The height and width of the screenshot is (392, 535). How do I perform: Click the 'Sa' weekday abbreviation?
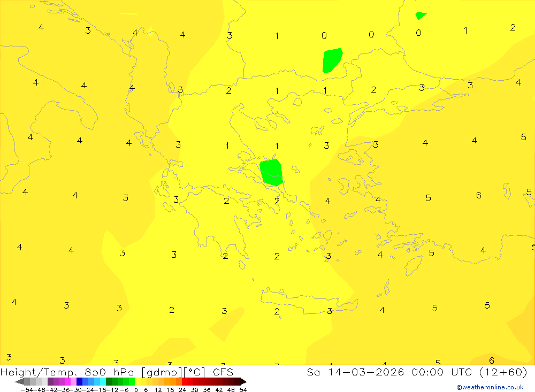coord(314,372)
